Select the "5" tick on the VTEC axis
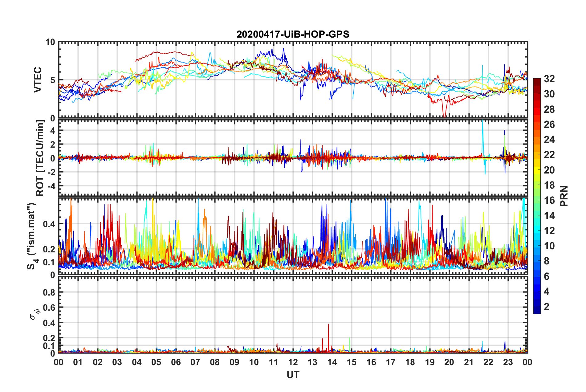The image size is (586, 392). [x=52, y=80]
